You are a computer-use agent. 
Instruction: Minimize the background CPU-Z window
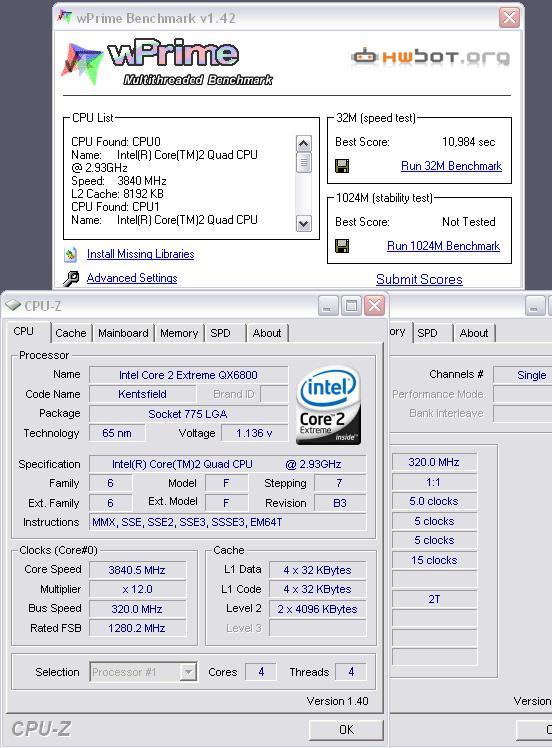[535, 306]
